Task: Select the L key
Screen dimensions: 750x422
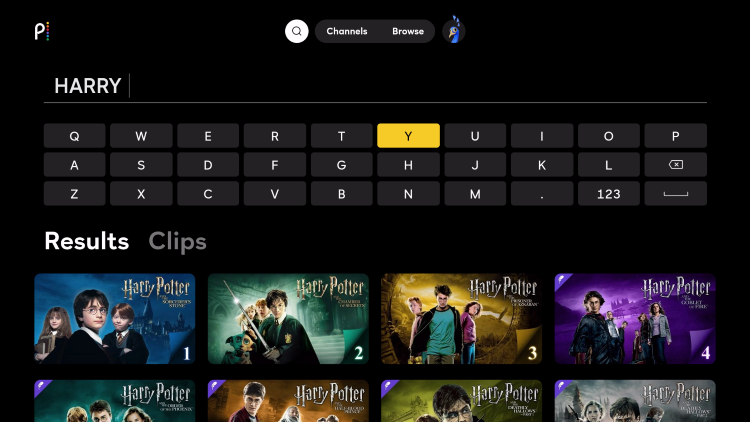Action: [608, 165]
